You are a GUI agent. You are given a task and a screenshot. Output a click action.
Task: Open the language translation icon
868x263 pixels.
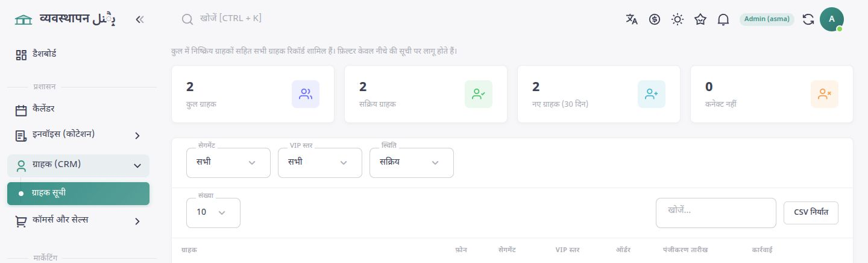point(632,19)
